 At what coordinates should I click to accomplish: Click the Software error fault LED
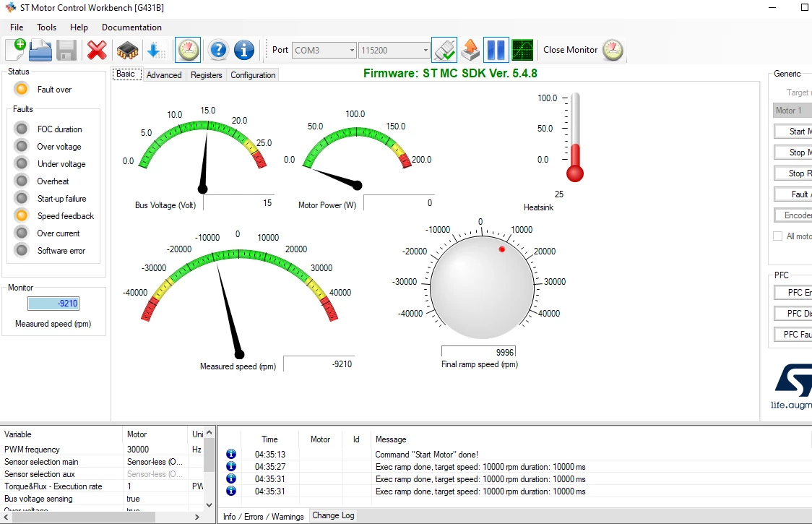(21, 250)
